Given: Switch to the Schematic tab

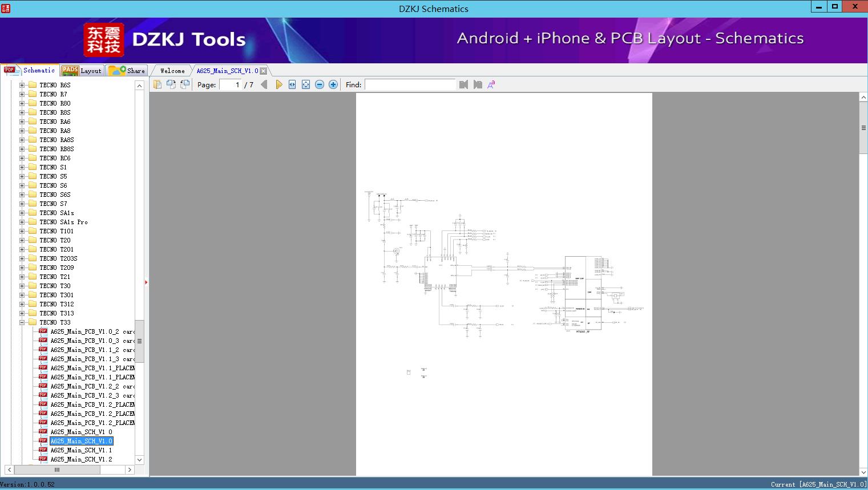Looking at the screenshot, I should [x=30, y=70].
